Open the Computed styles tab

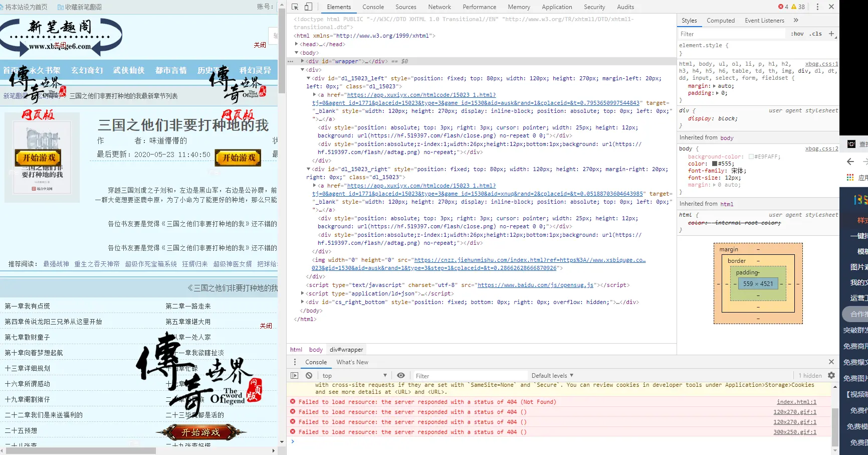[x=721, y=21]
